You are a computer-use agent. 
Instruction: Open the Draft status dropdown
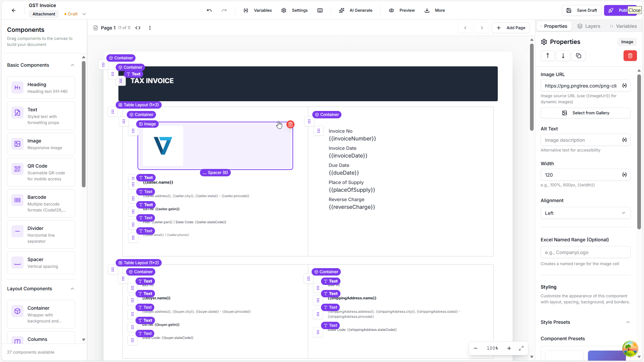pyautogui.click(x=84, y=14)
